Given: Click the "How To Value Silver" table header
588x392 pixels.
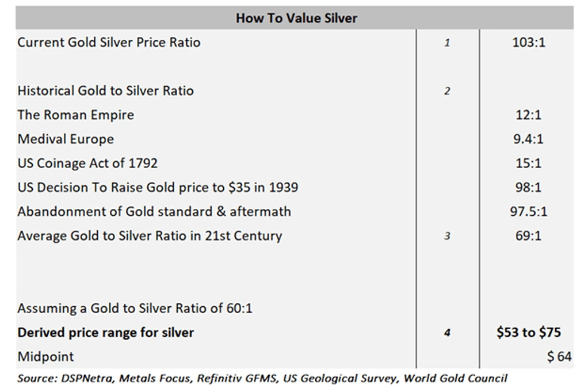Looking at the screenshot, I should pos(296,18).
